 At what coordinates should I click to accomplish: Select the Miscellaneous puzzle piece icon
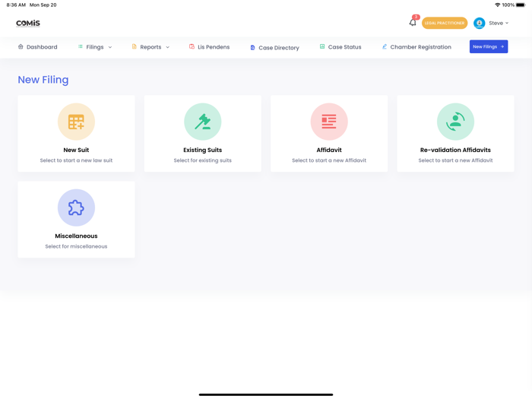point(76,207)
